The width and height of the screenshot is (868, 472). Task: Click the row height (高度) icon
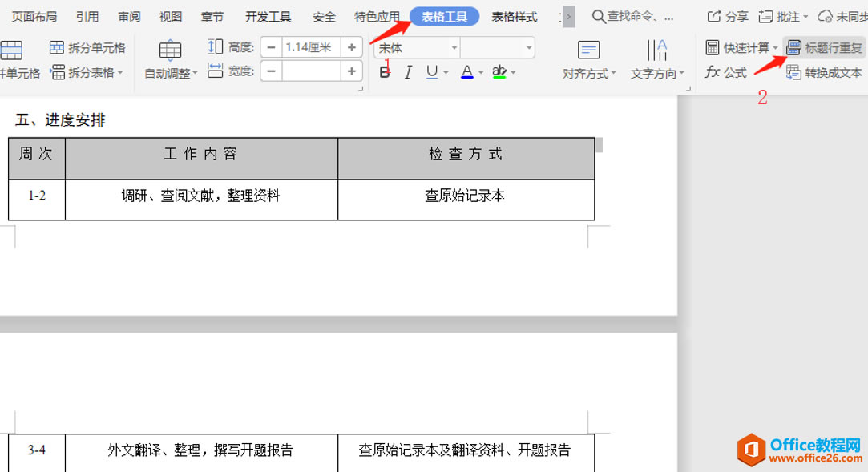pyautogui.click(x=215, y=47)
